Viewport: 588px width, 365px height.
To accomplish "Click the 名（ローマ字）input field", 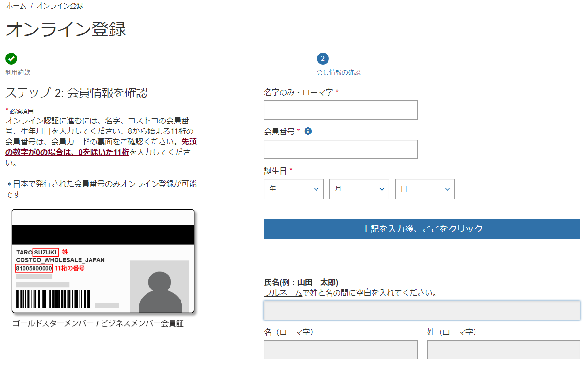I will pos(340,350).
